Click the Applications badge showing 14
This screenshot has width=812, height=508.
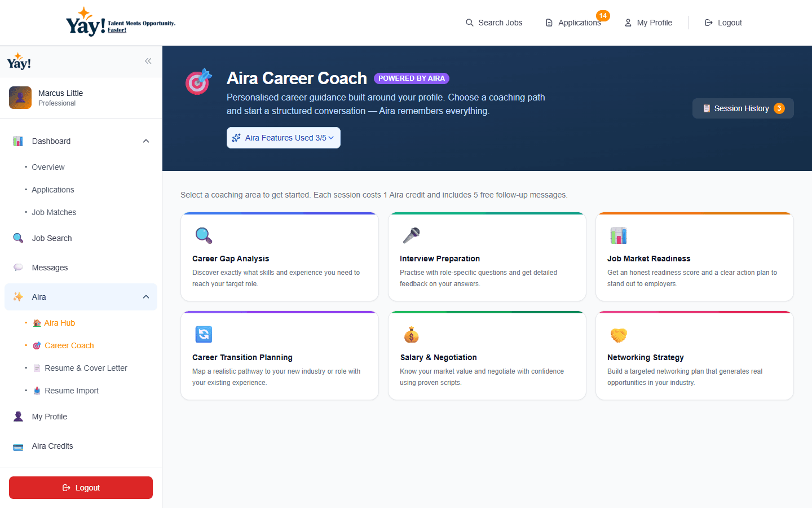[x=603, y=16]
